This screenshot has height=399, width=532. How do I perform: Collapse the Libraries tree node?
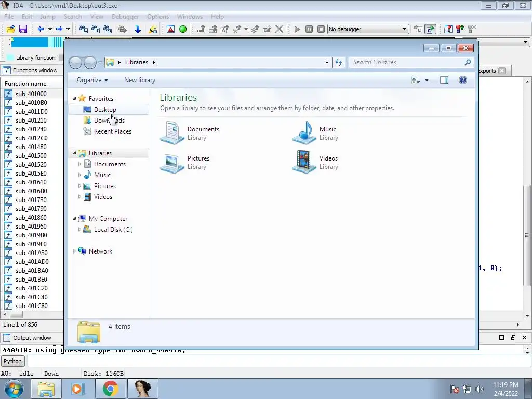point(74,153)
